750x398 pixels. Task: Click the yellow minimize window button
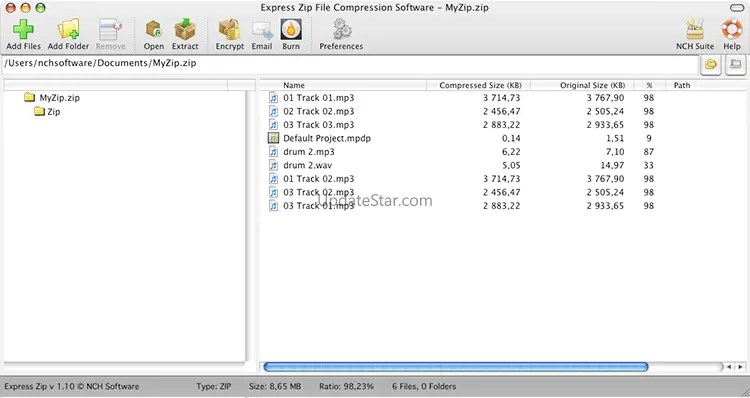(26, 8)
